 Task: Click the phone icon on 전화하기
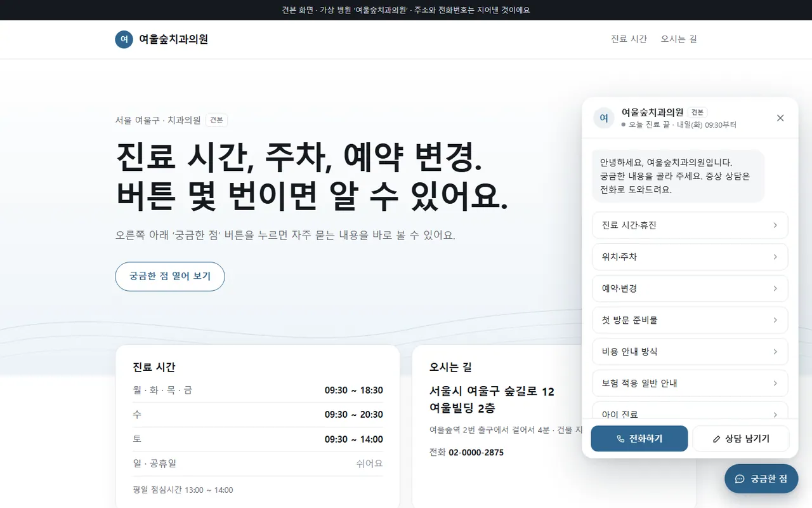tap(620, 439)
